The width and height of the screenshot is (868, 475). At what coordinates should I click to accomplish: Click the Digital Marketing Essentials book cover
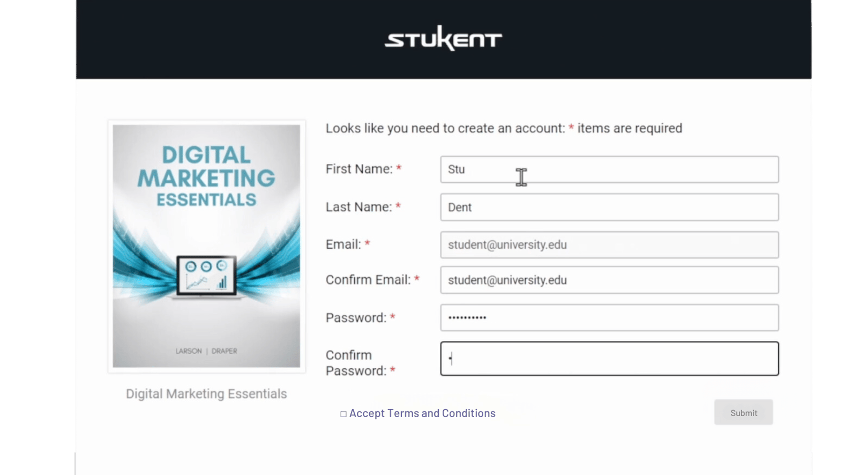206,246
